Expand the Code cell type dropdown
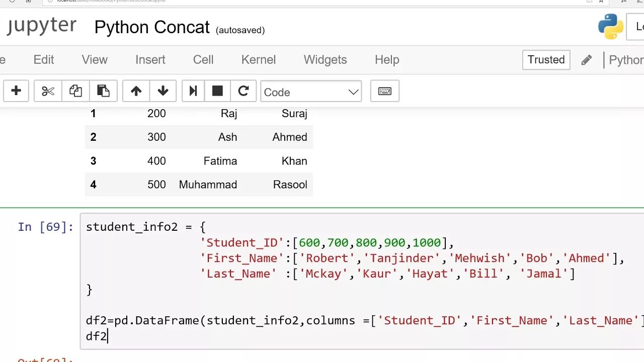This screenshot has width=644, height=362. 311,92
